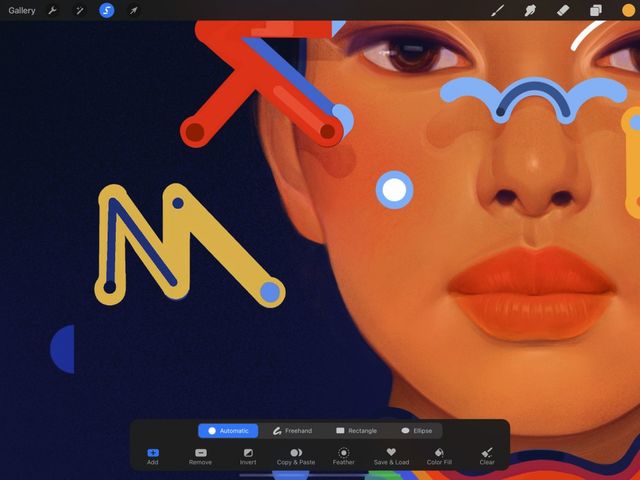Invert the current selection
The image size is (640, 480).
click(x=248, y=456)
